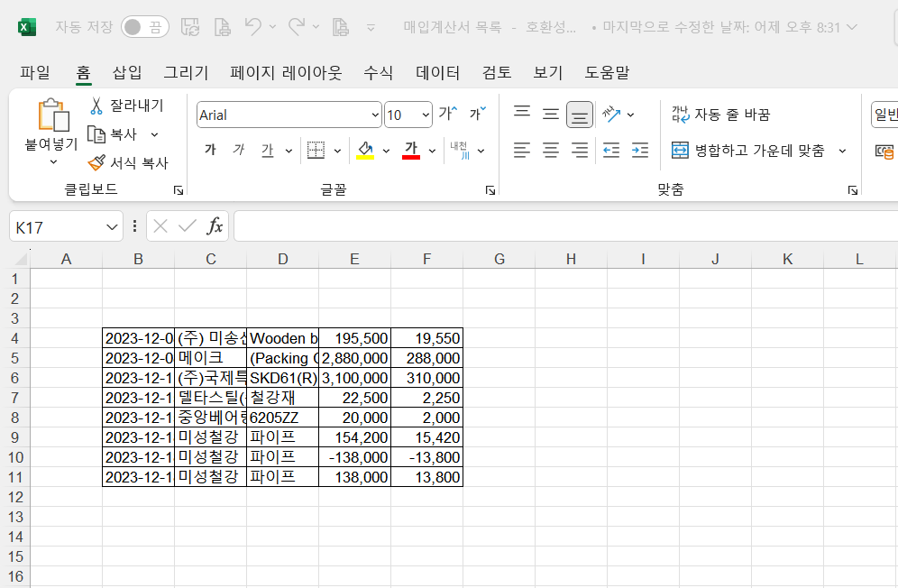Click the Borders icon
This screenshot has width=898, height=588.
[x=316, y=150]
